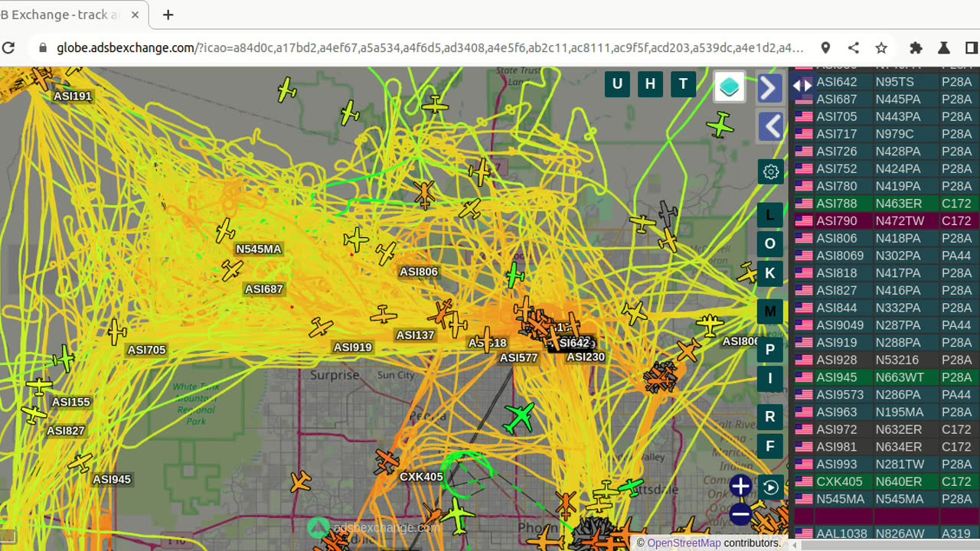Toggle the U filter button
Image resolution: width=980 pixels, height=551 pixels.
coord(617,84)
